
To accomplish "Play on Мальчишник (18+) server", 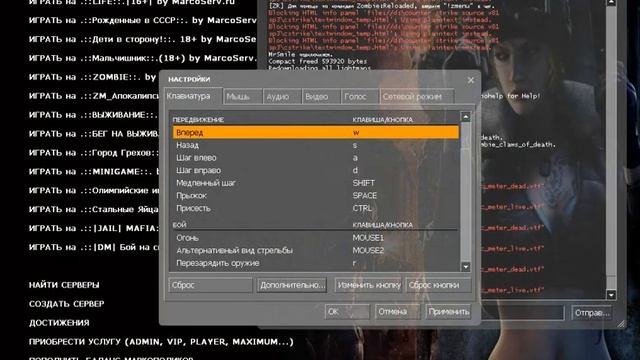I will (142, 58).
